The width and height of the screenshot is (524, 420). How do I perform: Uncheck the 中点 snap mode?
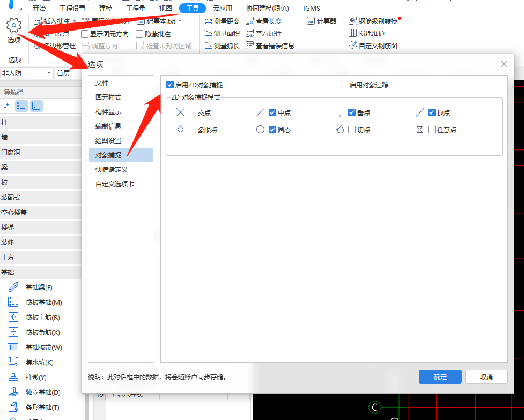[x=272, y=112]
